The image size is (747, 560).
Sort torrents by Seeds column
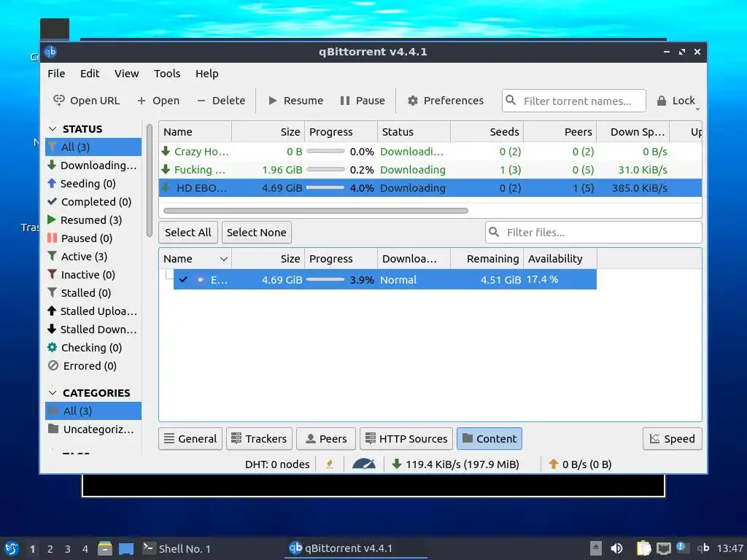487,132
